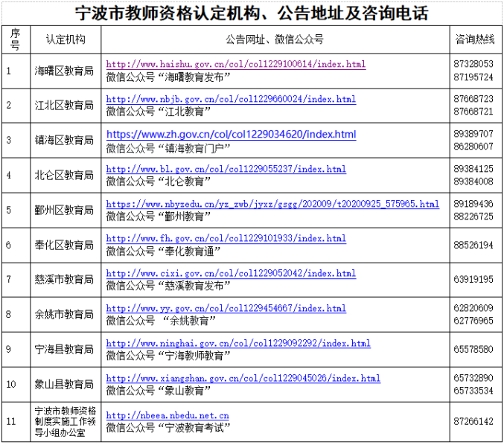The image size is (504, 445).
Task: Select the 镇海区教育局 cell
Action: pyautogui.click(x=64, y=141)
